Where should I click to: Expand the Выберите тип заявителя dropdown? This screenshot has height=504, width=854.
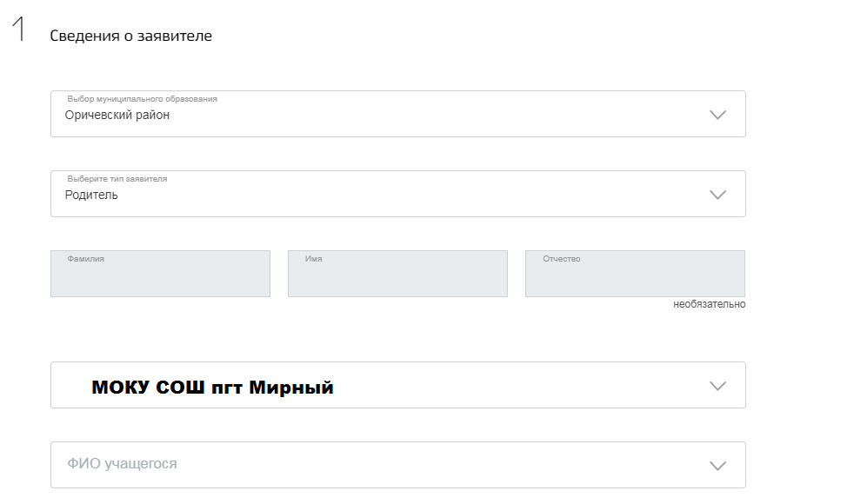(x=398, y=194)
